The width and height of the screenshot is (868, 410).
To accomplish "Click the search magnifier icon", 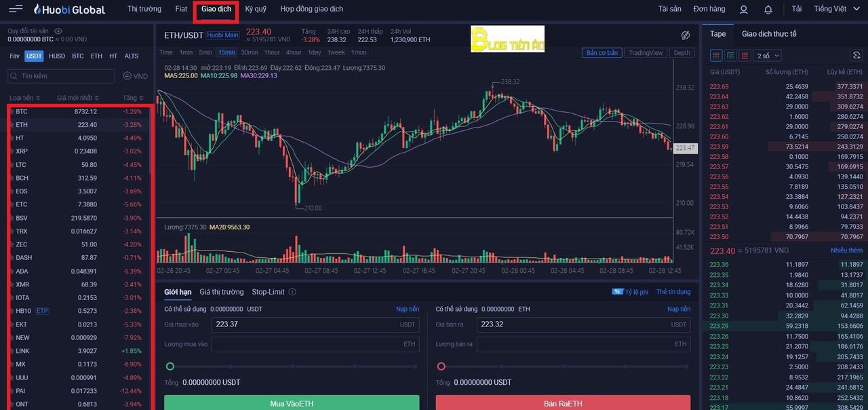I will pos(14,76).
